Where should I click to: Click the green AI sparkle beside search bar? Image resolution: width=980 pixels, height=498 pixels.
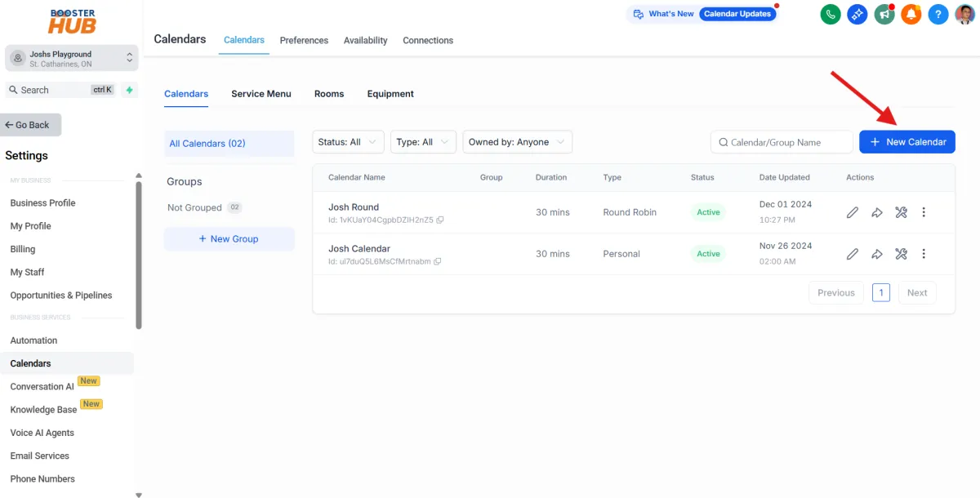point(129,90)
